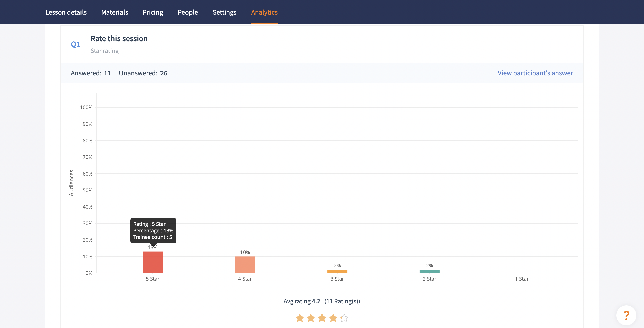
Task: Click the salmon 4 Star bar
Action: tap(245, 265)
